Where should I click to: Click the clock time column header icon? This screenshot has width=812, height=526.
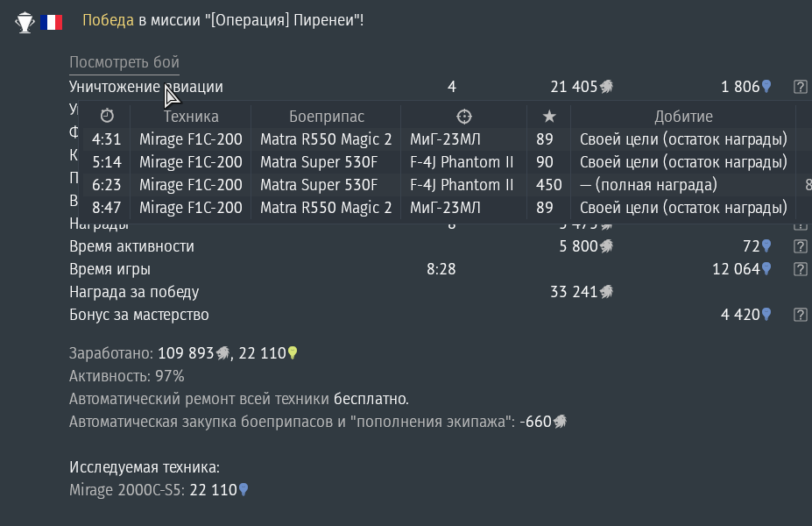[x=107, y=116]
